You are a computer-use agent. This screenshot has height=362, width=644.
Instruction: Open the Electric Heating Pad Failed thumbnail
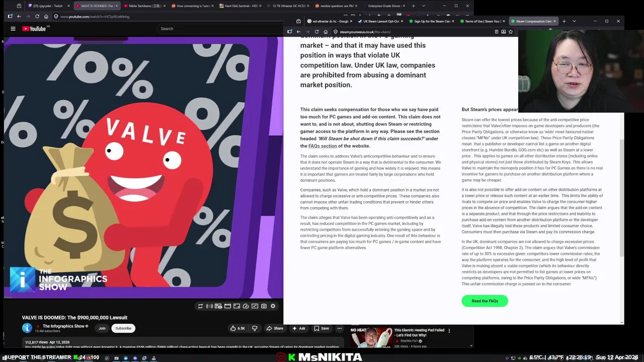[x=371, y=337]
